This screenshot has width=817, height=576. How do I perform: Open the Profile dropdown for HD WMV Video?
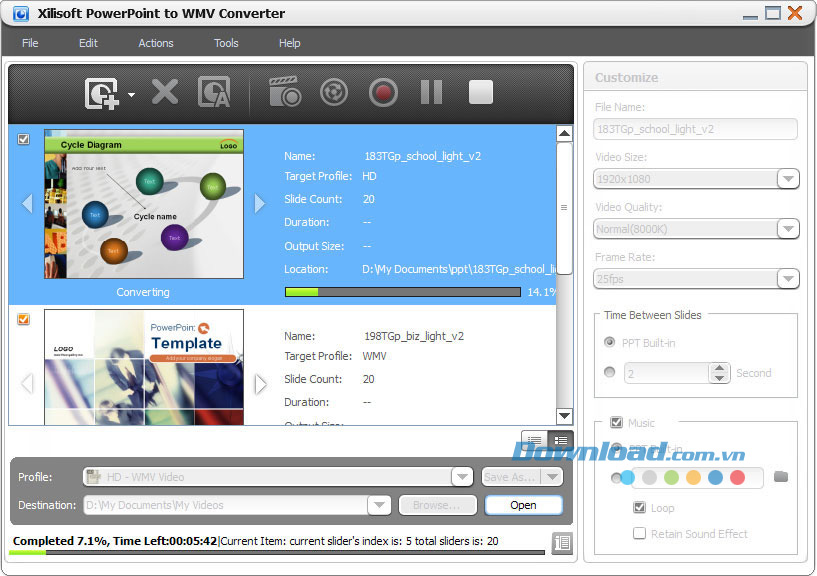pyautogui.click(x=462, y=477)
